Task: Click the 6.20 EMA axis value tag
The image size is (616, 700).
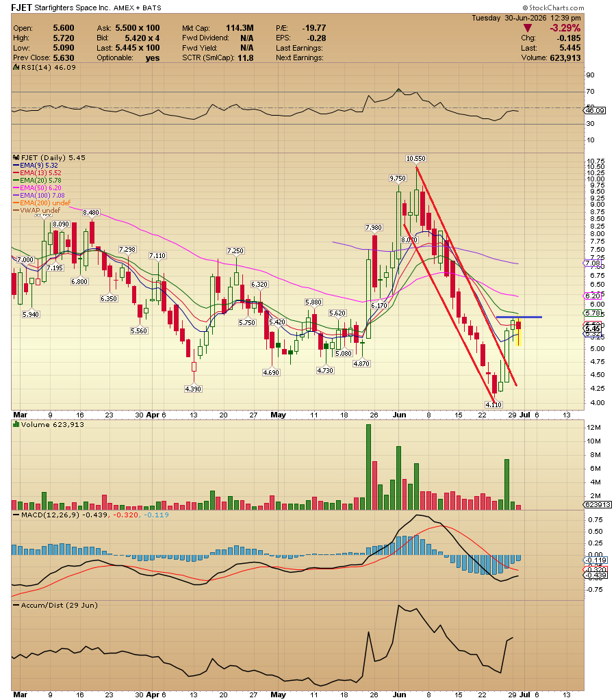Action: point(593,296)
